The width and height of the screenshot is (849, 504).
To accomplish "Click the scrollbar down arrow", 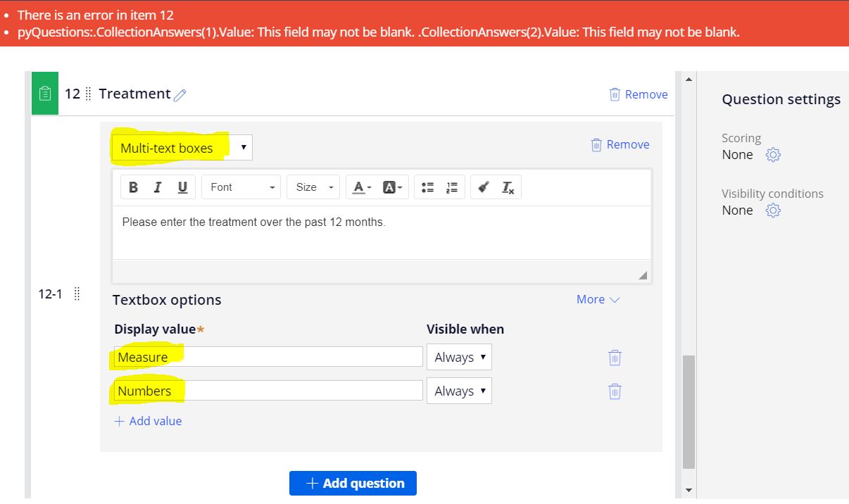I will point(688,490).
